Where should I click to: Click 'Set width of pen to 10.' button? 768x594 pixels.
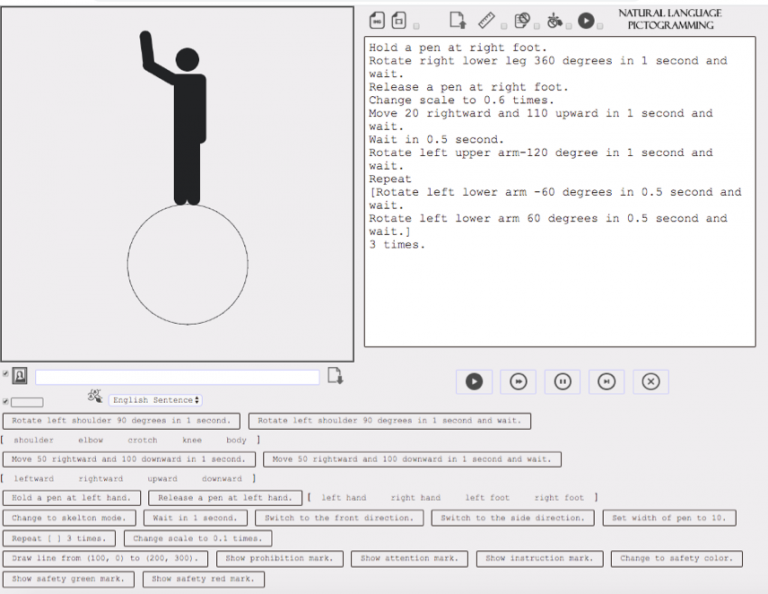point(669,518)
